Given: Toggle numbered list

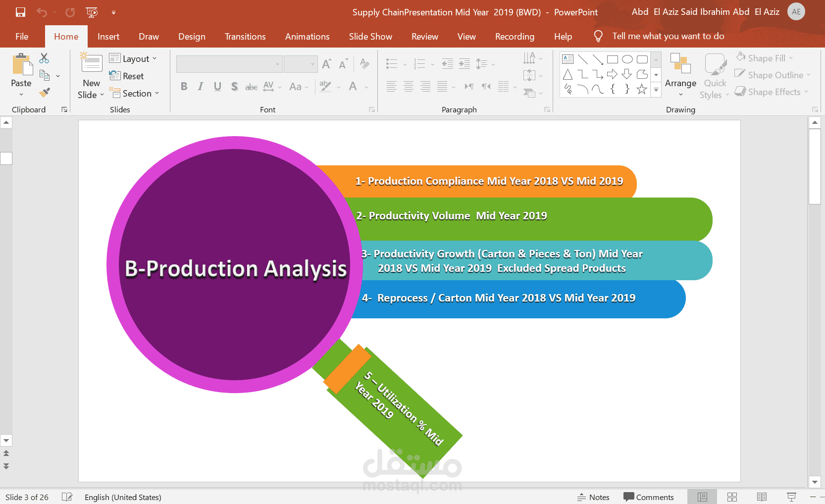Looking at the screenshot, I should (419, 64).
